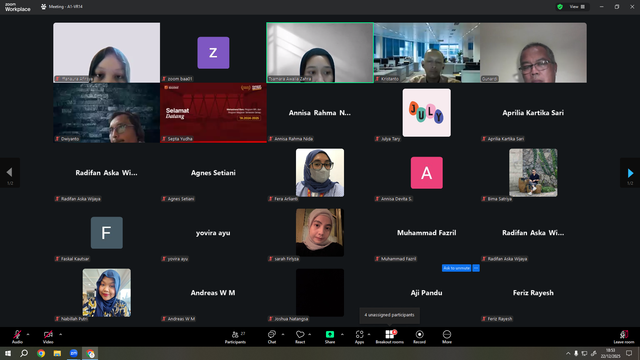Expand the caret next to React
This screenshot has height=360, width=640.
coord(309,334)
